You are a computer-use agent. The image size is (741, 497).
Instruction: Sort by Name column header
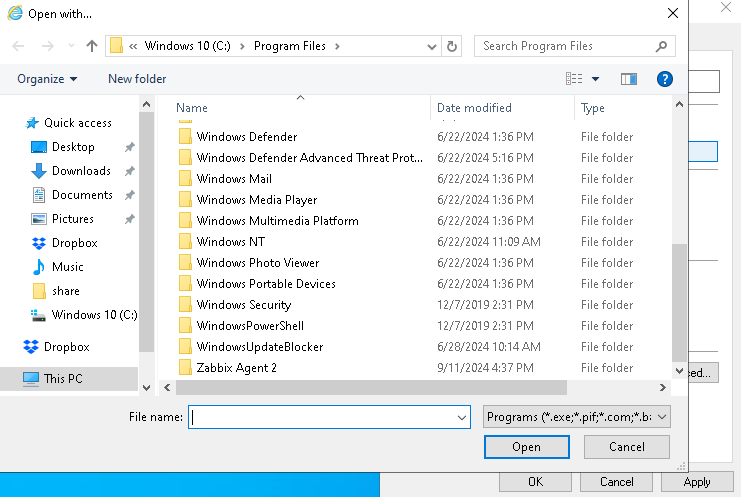(x=191, y=108)
